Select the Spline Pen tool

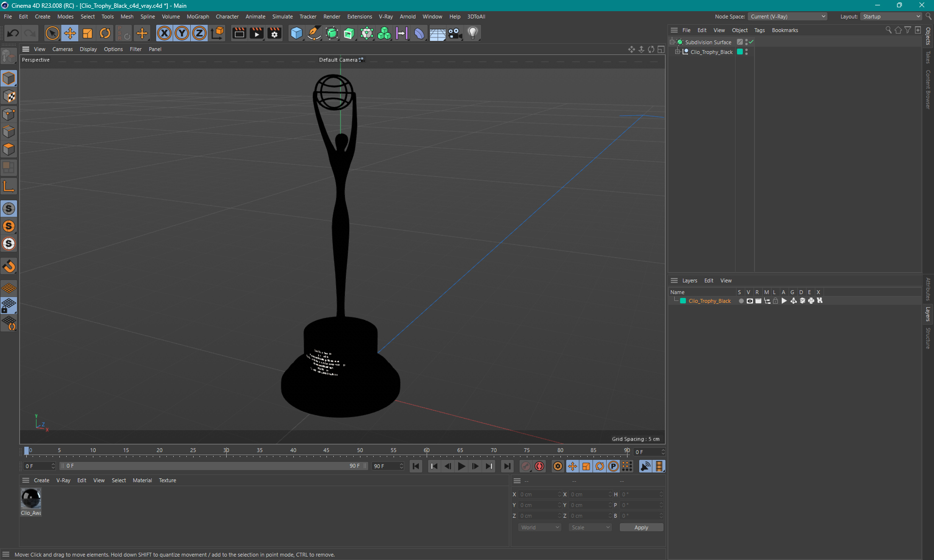pyautogui.click(x=314, y=33)
